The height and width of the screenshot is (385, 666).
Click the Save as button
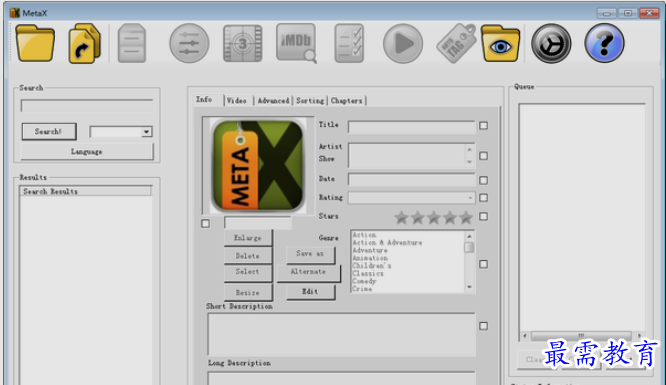(x=310, y=255)
